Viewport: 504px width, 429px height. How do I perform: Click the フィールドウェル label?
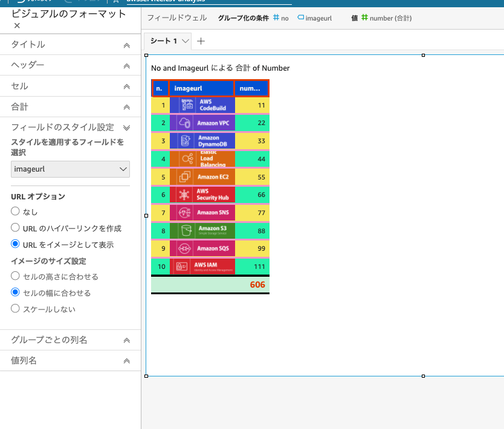pyautogui.click(x=177, y=18)
